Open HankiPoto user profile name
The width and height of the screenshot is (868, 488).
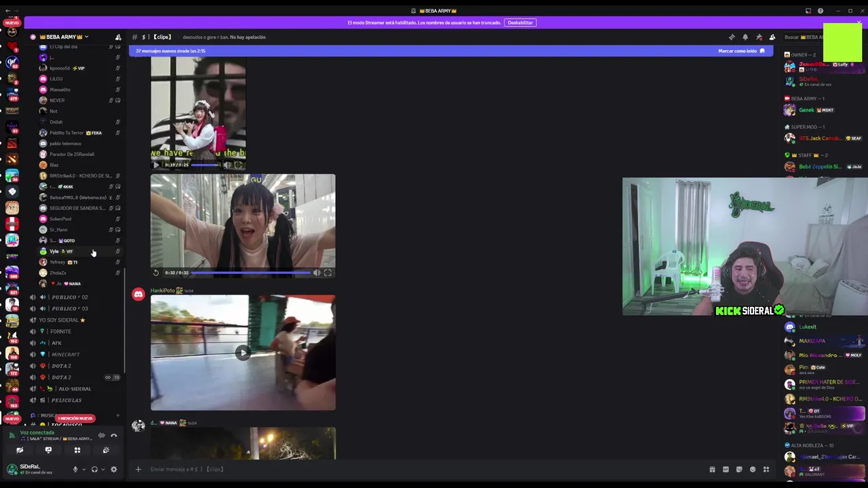[x=163, y=291]
